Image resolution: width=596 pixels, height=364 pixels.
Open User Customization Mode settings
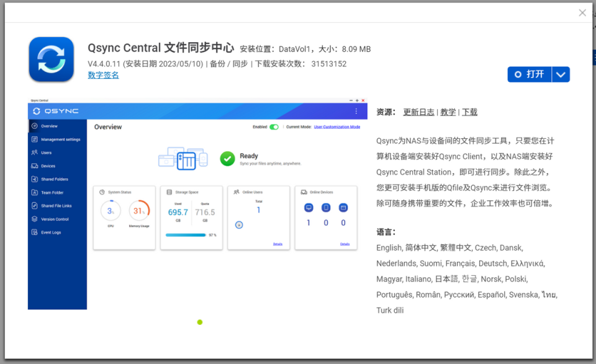(337, 127)
